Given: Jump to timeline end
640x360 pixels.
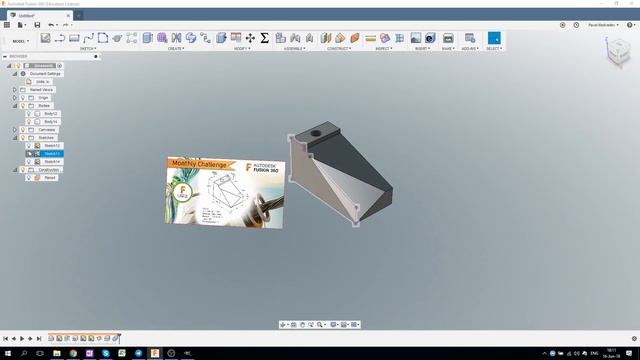Looking at the screenshot, I should tap(39, 338).
